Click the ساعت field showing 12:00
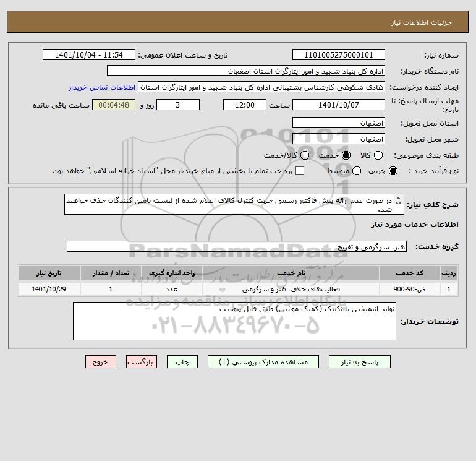 pyautogui.click(x=245, y=105)
